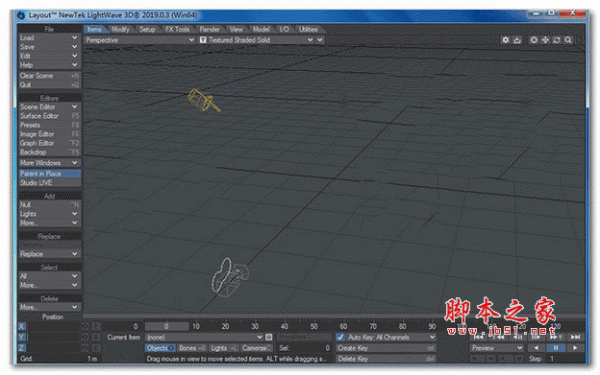Jump to last frame in transport controls
The width and height of the screenshot is (600, 375).
(x=575, y=337)
